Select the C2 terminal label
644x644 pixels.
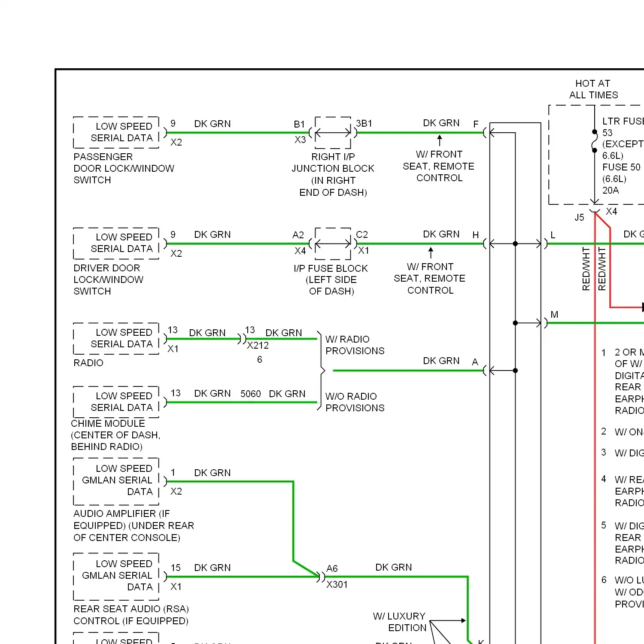362,235
